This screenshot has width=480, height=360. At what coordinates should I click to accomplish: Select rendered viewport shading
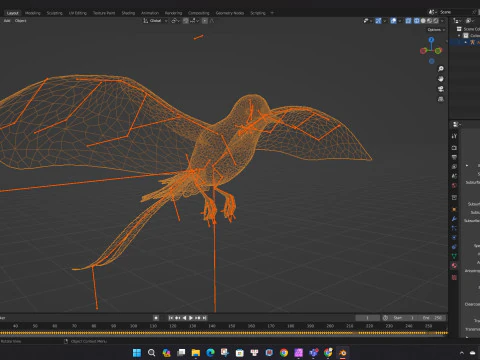tap(436, 21)
